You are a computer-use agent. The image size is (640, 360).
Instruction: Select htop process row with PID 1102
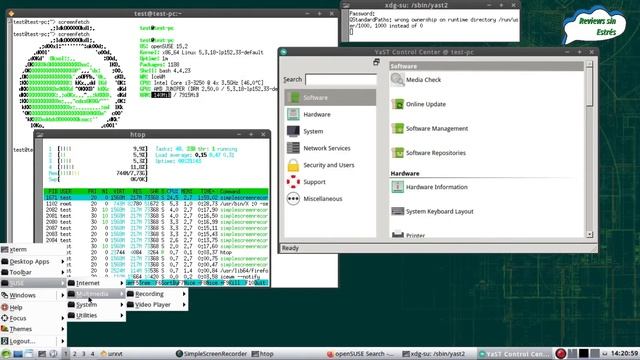156,203
